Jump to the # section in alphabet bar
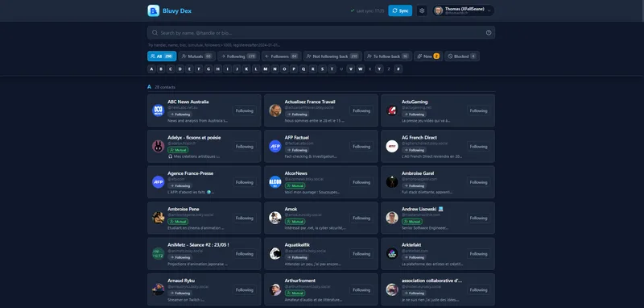The height and width of the screenshot is (308, 644). [398, 69]
